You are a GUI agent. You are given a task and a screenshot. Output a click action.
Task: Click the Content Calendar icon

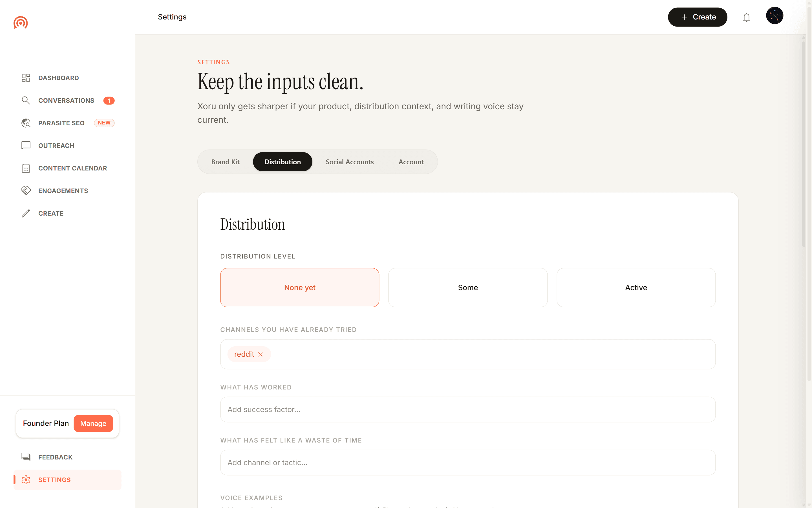[x=26, y=168]
